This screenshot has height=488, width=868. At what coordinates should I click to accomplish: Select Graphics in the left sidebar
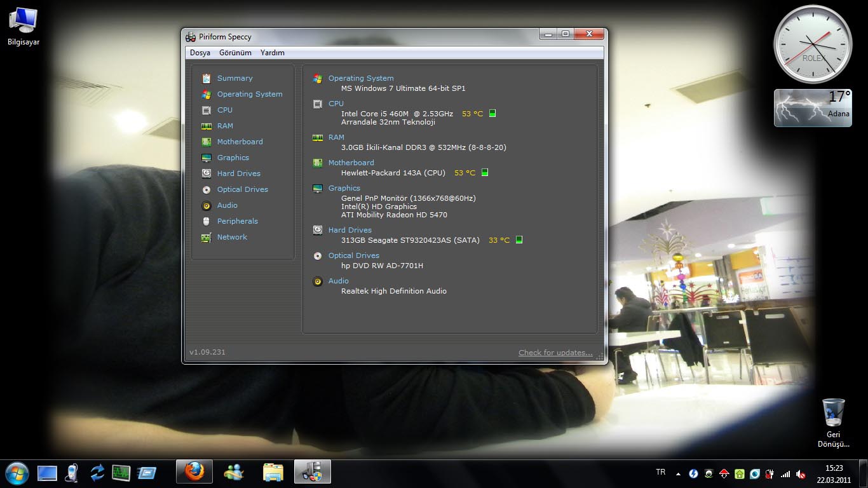[233, 158]
